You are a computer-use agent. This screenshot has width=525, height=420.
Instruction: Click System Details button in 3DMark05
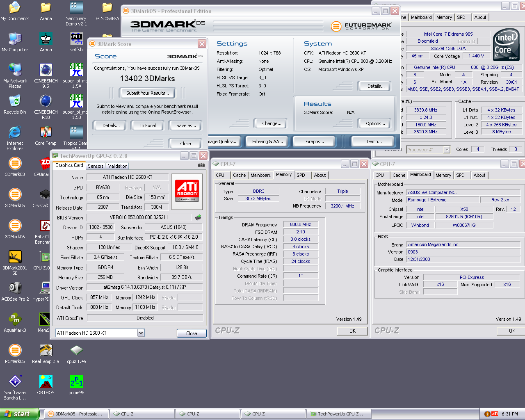pos(376,86)
